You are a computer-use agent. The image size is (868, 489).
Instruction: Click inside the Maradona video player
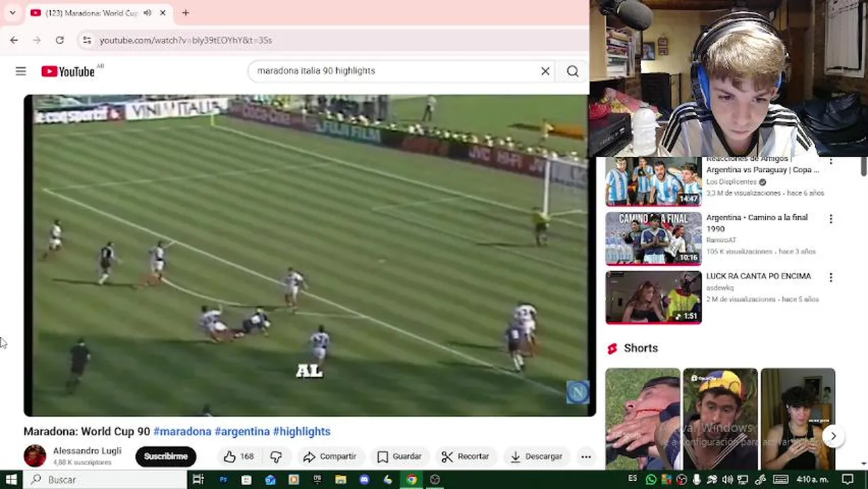point(309,255)
